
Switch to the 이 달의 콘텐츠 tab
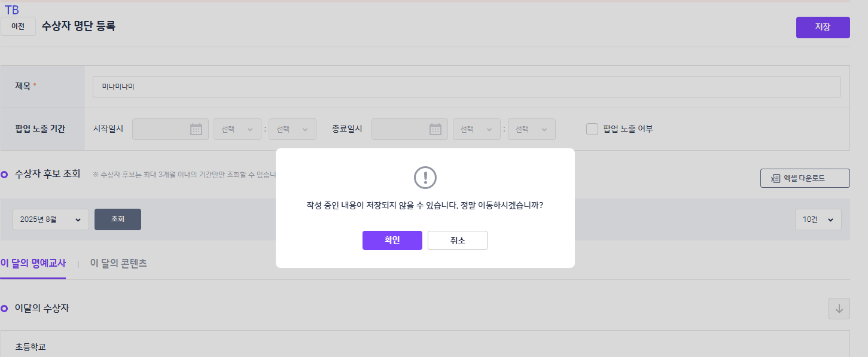[x=118, y=263]
